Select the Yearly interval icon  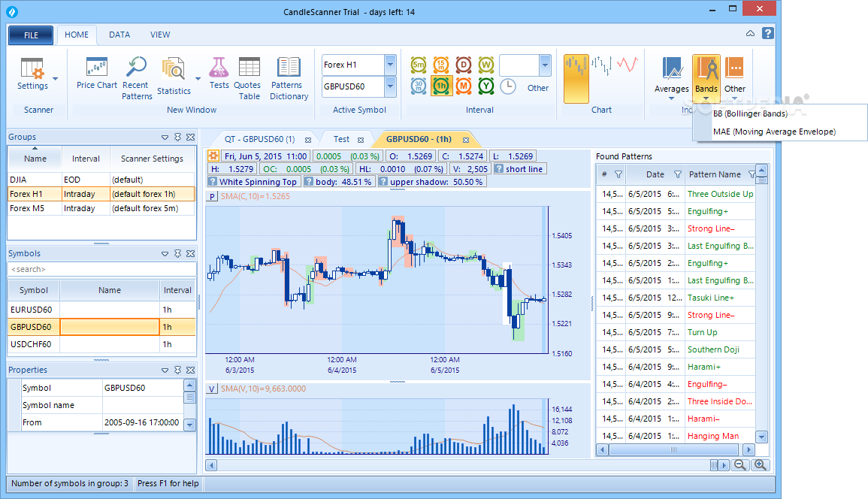(486, 86)
